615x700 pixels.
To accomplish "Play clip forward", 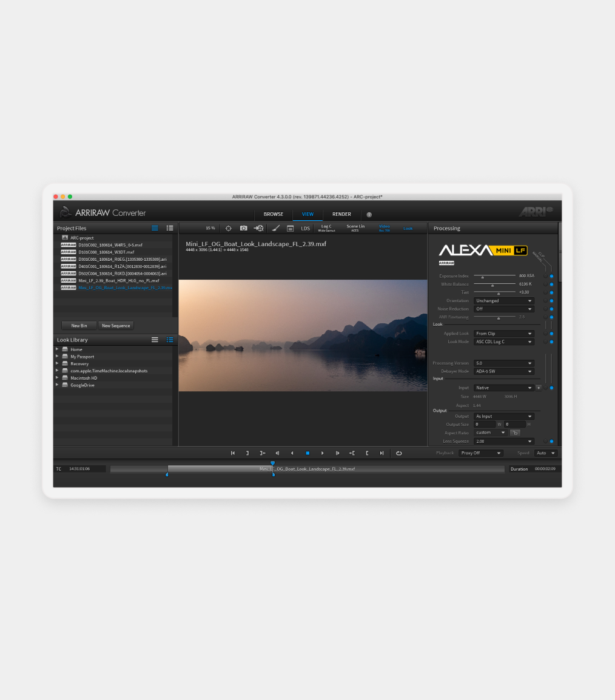I will 322,453.
